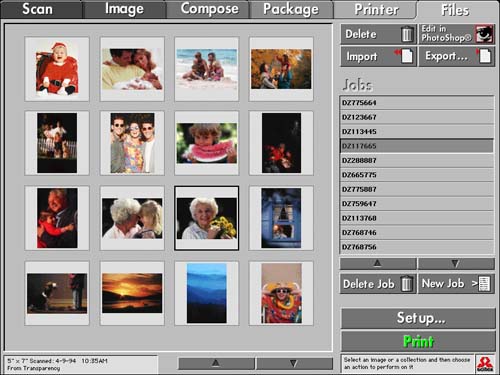
Task: Open the Scan tab
Action: point(41,9)
